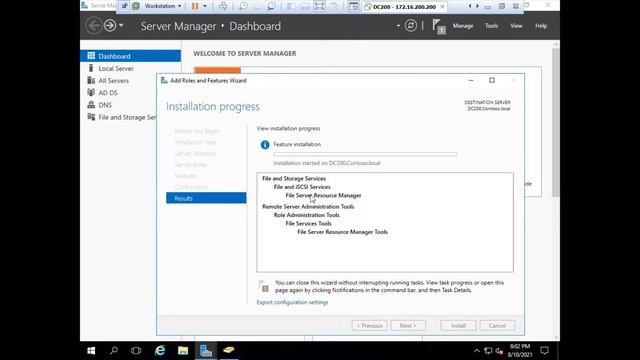Click the previous tab arrow in VMware toolbar
This screenshot has height=360, width=640.
click(x=470, y=6)
